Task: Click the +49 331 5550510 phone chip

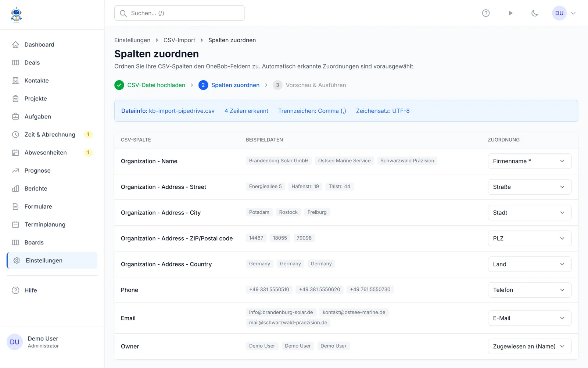Action: pos(269,290)
